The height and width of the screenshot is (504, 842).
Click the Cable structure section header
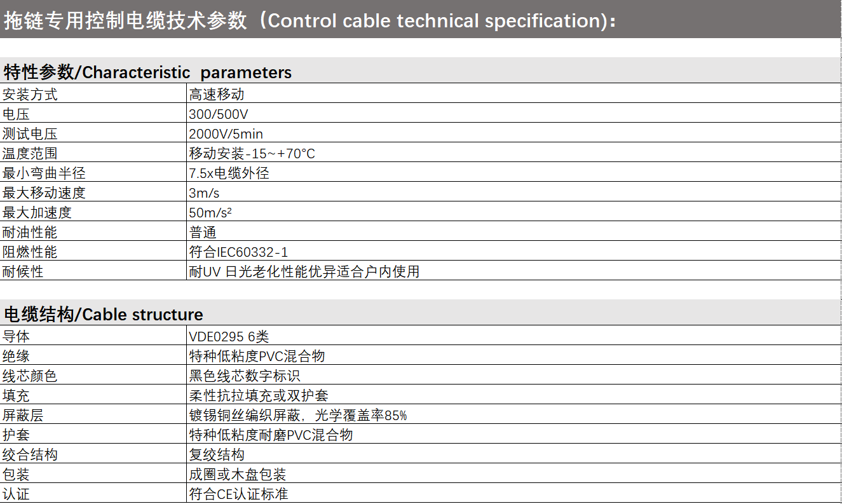click(x=104, y=315)
